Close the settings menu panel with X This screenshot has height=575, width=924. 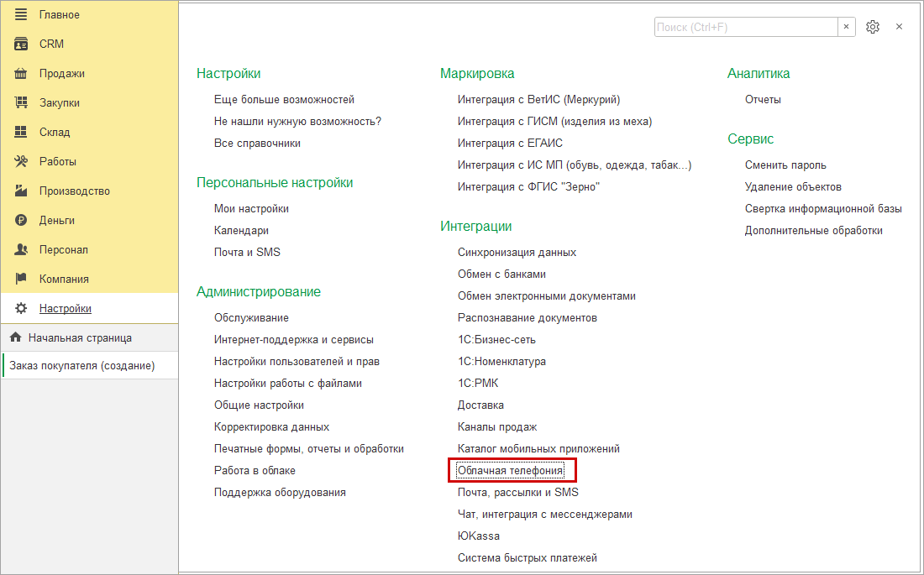tap(899, 27)
